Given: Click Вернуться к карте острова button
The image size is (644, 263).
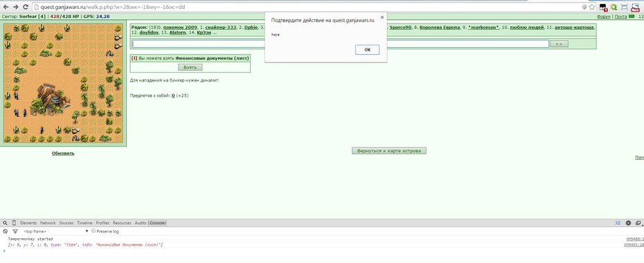Looking at the screenshot, I should 389,151.
